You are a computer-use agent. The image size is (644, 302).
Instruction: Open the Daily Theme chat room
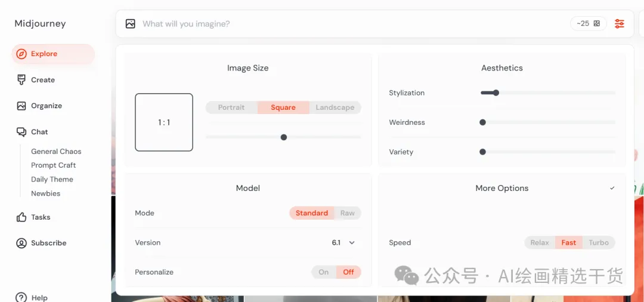pyautogui.click(x=52, y=180)
